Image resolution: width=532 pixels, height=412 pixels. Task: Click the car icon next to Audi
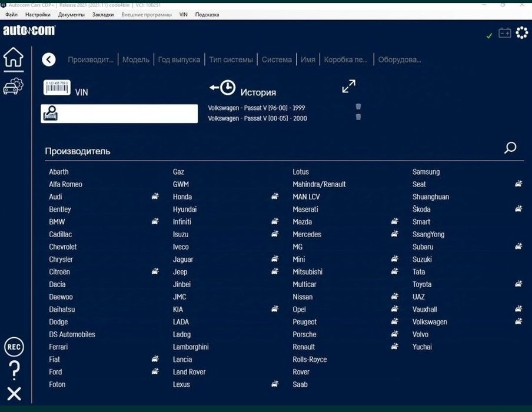tap(155, 196)
